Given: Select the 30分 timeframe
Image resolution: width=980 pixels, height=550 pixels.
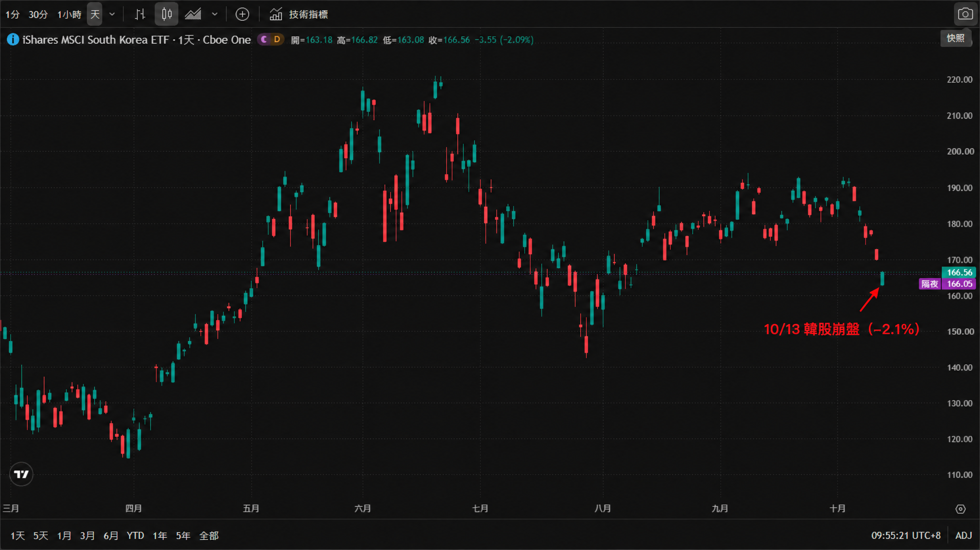Looking at the screenshot, I should coord(38,14).
